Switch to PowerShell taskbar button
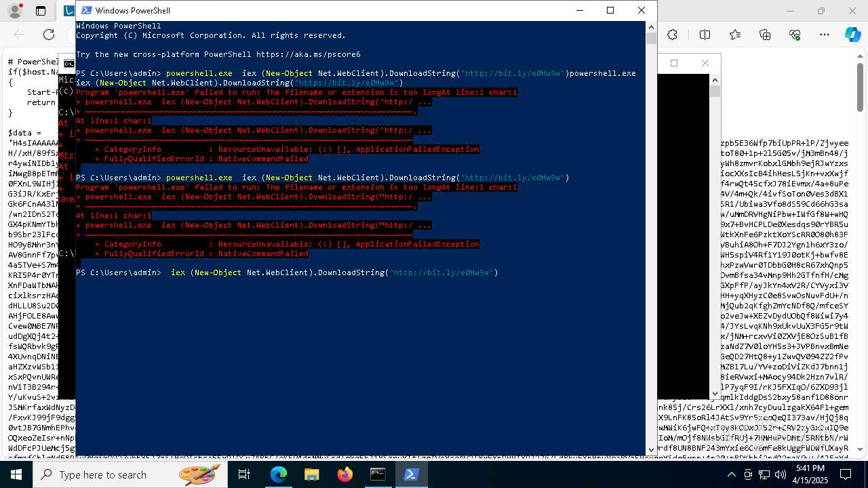Viewport: 868px width, 488px height. click(x=411, y=474)
